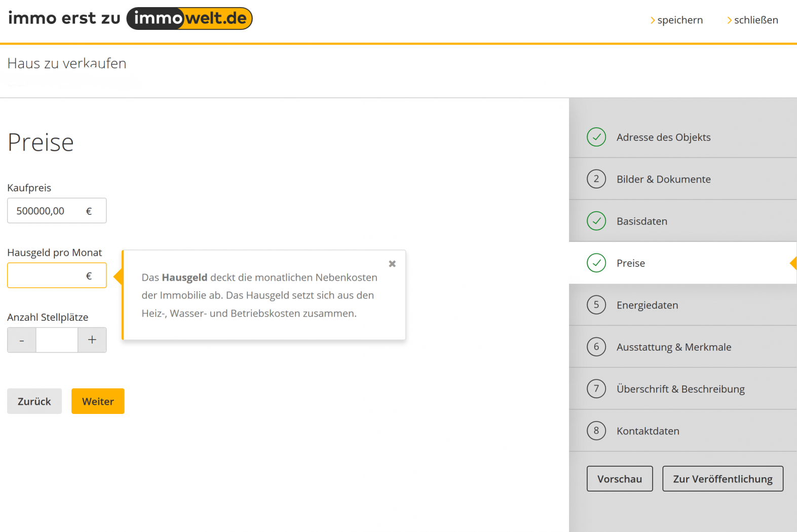Open the Bilder & Dokumente step
Image resolution: width=797 pixels, height=532 pixels.
click(683, 179)
